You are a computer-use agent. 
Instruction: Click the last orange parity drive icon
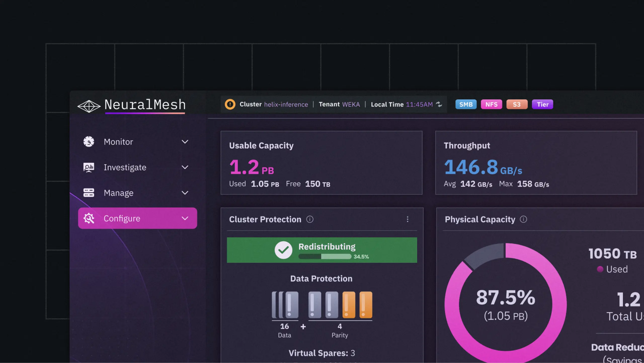[x=366, y=305]
